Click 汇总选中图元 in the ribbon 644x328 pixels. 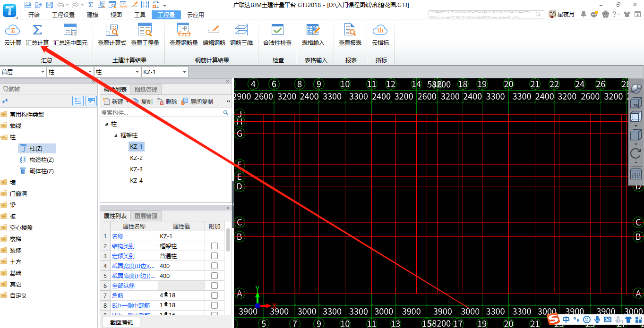[70, 35]
